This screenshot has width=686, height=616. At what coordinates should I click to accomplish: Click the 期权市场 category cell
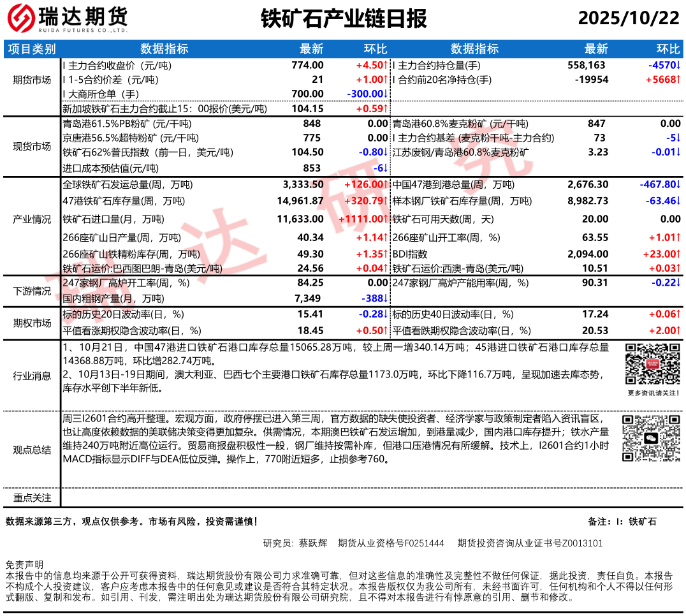pos(32,323)
